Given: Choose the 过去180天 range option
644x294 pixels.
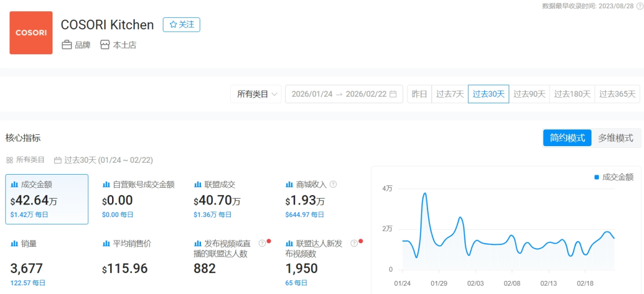Looking at the screenshot, I should pos(572,94).
